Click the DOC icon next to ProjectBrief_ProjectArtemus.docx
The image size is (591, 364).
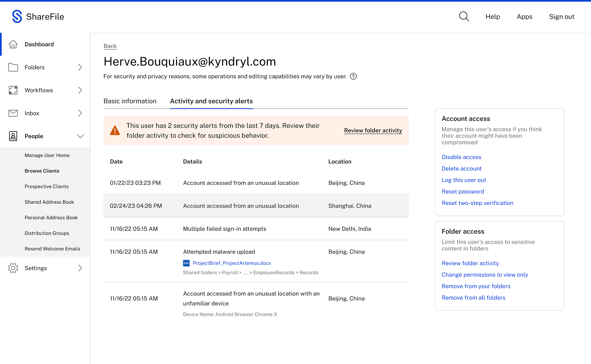click(186, 263)
